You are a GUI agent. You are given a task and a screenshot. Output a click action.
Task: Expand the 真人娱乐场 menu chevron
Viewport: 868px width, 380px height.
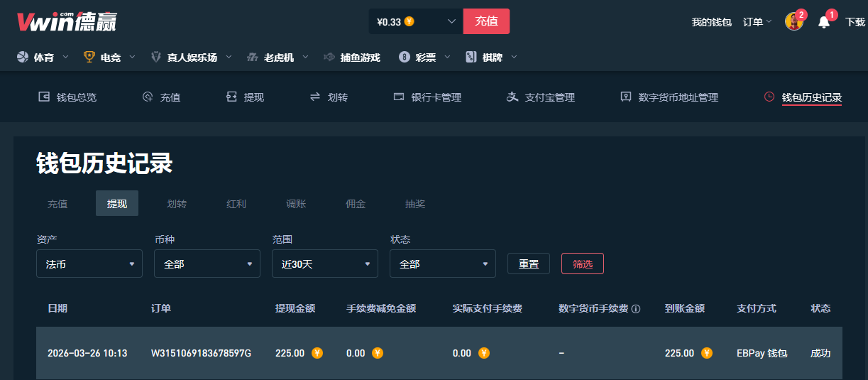coord(229,57)
